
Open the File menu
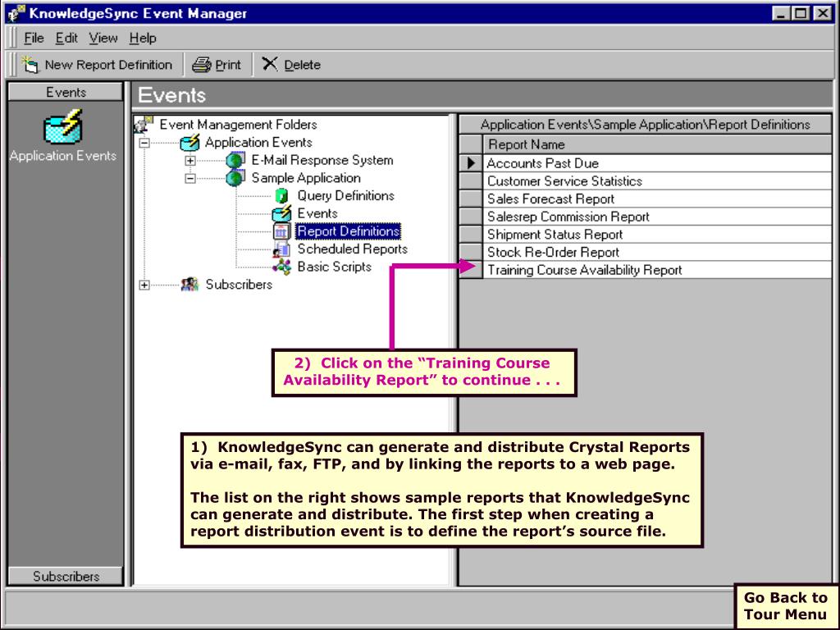coord(34,38)
